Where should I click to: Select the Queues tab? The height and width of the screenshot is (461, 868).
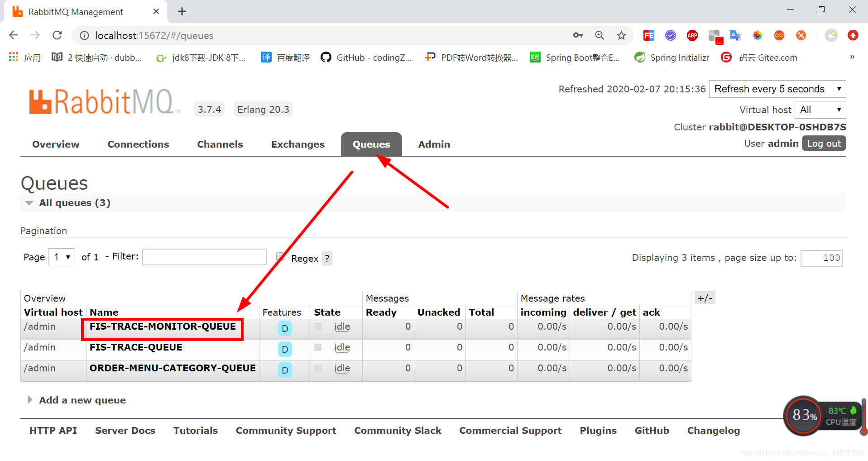[371, 144]
